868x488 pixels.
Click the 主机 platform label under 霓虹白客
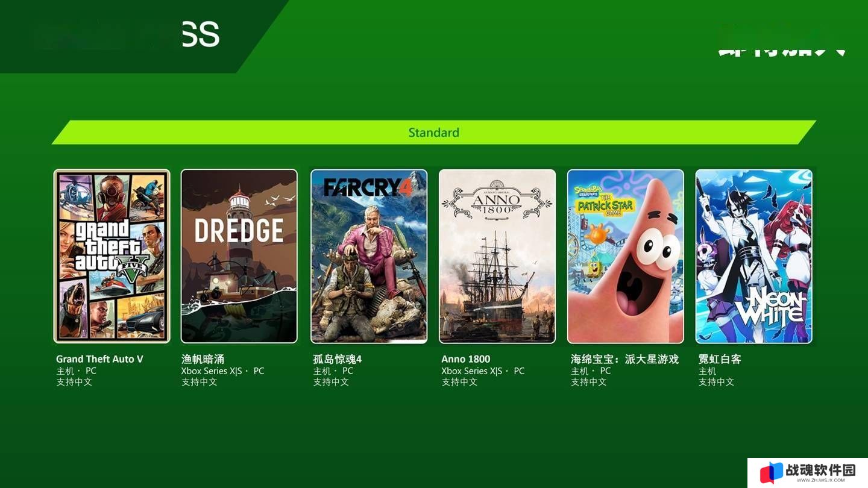[x=707, y=371]
